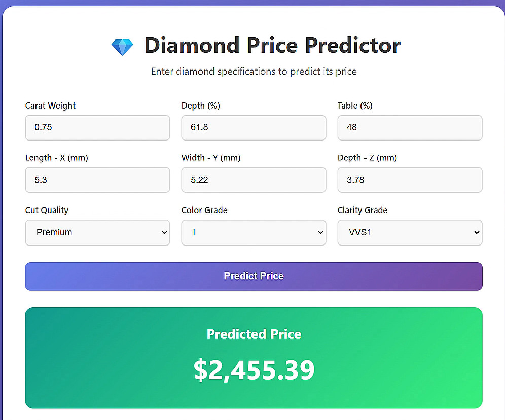Click the blue diamond icon beside the title
Screen dimensions: 505x420
pos(122,47)
